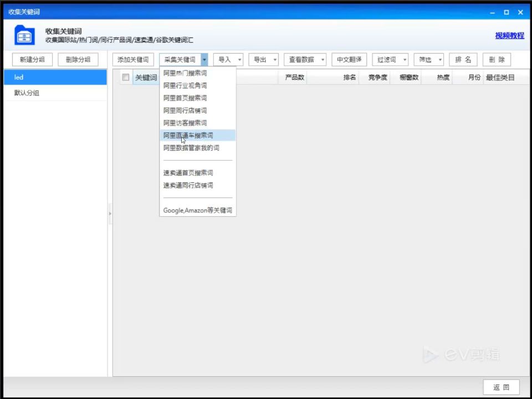
Task: Click the blue folder app icon
Action: pos(24,35)
